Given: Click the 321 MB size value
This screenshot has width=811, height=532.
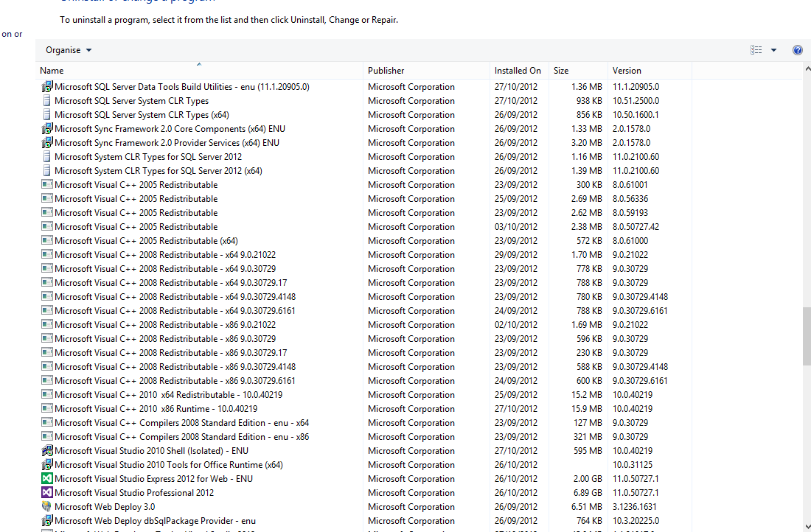Looking at the screenshot, I should click(588, 437).
